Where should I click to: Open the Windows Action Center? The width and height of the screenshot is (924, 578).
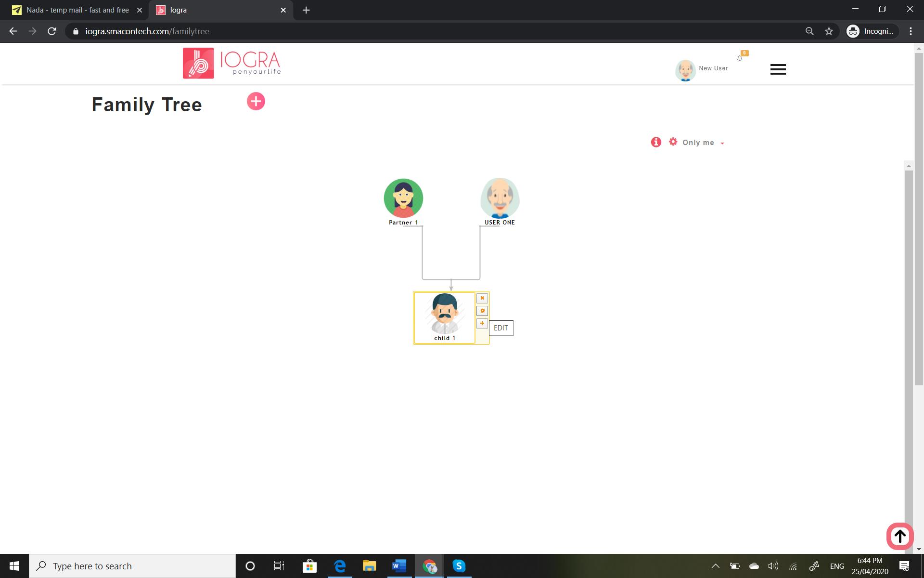point(904,566)
